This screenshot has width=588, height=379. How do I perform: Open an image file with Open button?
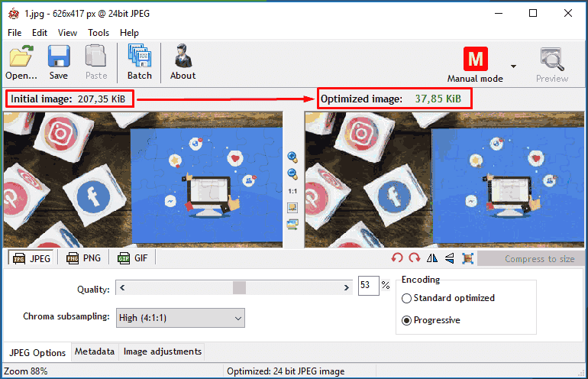[x=21, y=62]
